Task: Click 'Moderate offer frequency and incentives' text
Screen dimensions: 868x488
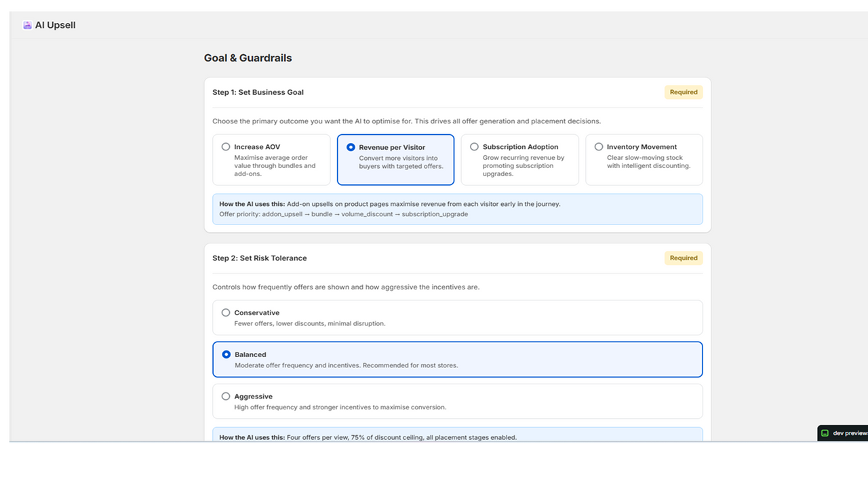Action: click(347, 366)
